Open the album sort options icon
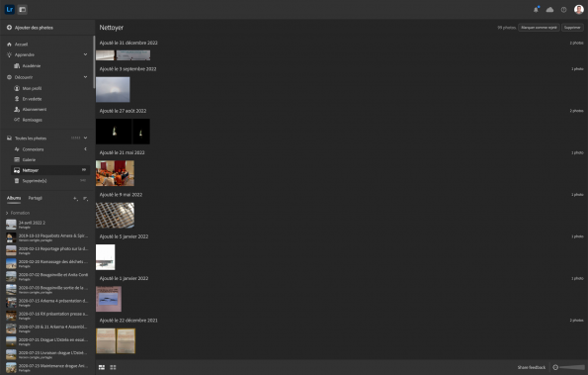 click(86, 198)
